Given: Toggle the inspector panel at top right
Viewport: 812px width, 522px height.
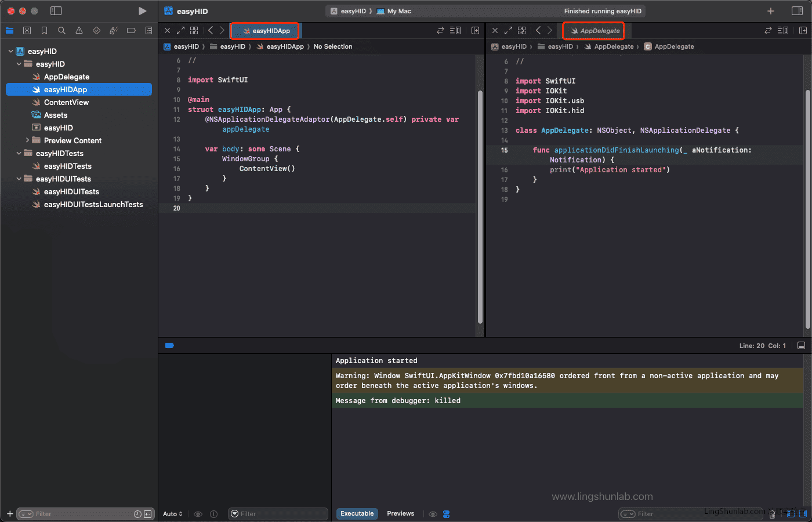Looking at the screenshot, I should click(797, 11).
